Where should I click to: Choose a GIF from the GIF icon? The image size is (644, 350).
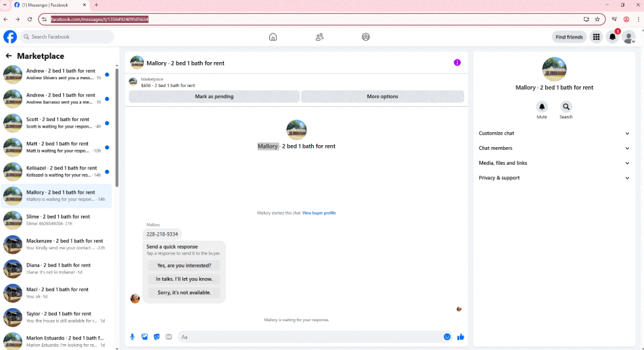click(169, 337)
